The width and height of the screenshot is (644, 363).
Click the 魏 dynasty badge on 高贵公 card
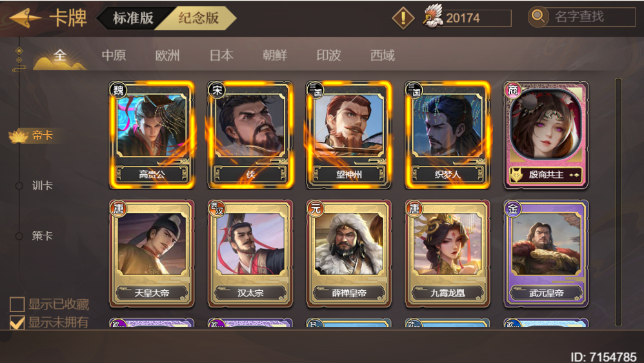pos(118,90)
